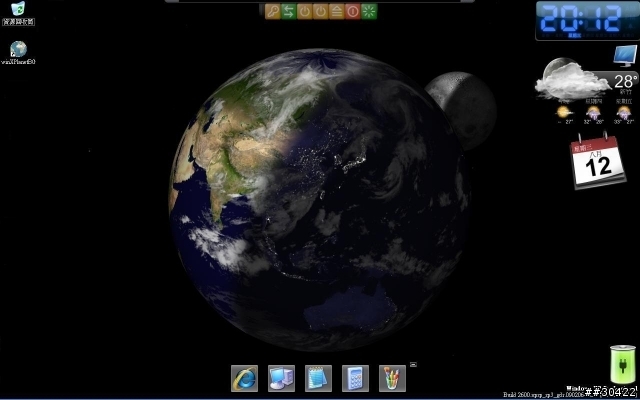
Task: Click the second orange power button beside eject
Action: [x=320, y=11]
